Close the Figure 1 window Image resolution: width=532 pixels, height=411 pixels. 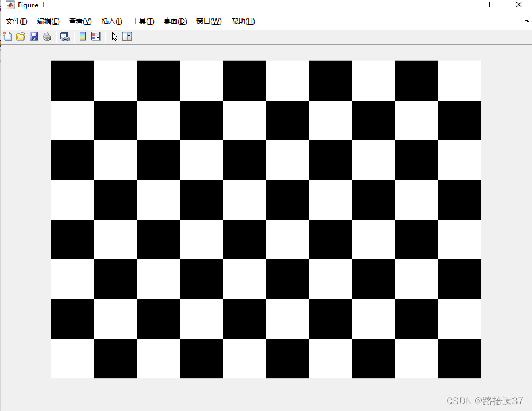519,5
